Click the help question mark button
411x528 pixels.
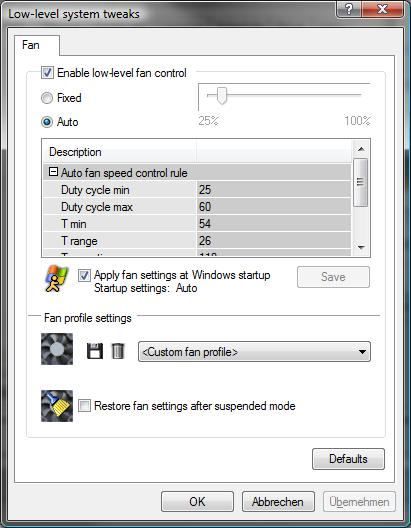pos(349,8)
